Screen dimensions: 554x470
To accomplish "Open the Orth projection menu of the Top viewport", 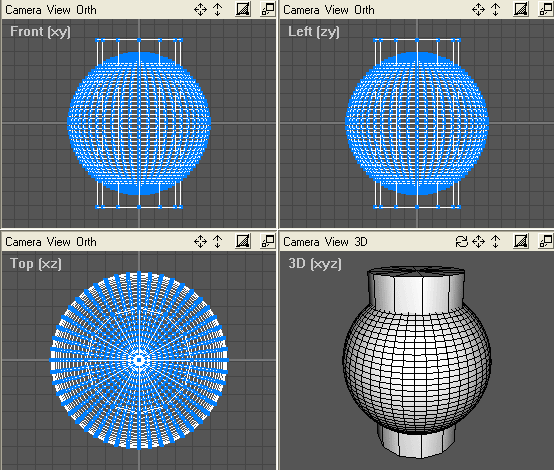I will [86, 242].
